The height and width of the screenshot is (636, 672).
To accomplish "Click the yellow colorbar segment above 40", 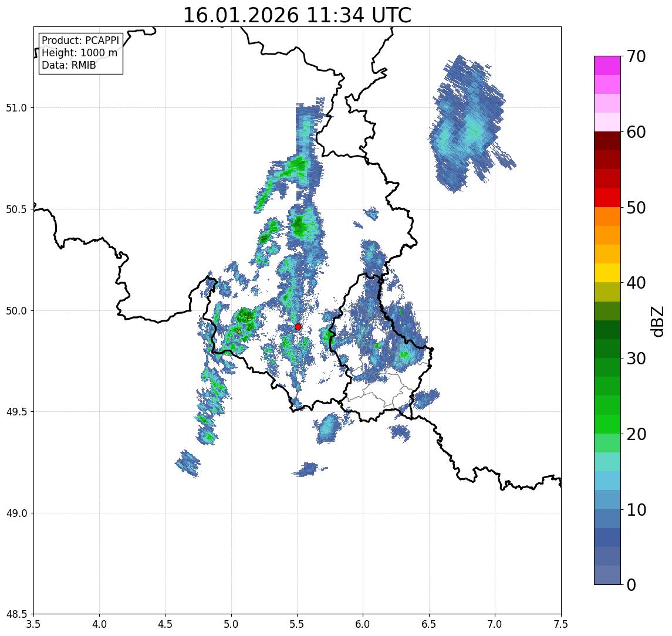I will coord(607,273).
